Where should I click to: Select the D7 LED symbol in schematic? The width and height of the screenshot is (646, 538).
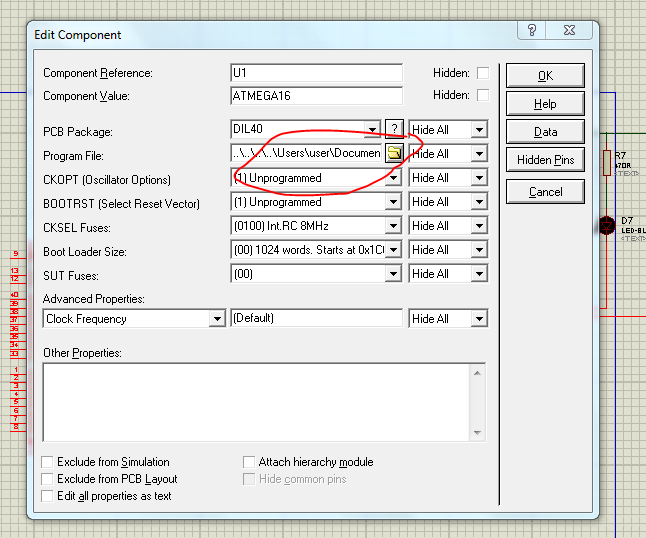click(607, 226)
